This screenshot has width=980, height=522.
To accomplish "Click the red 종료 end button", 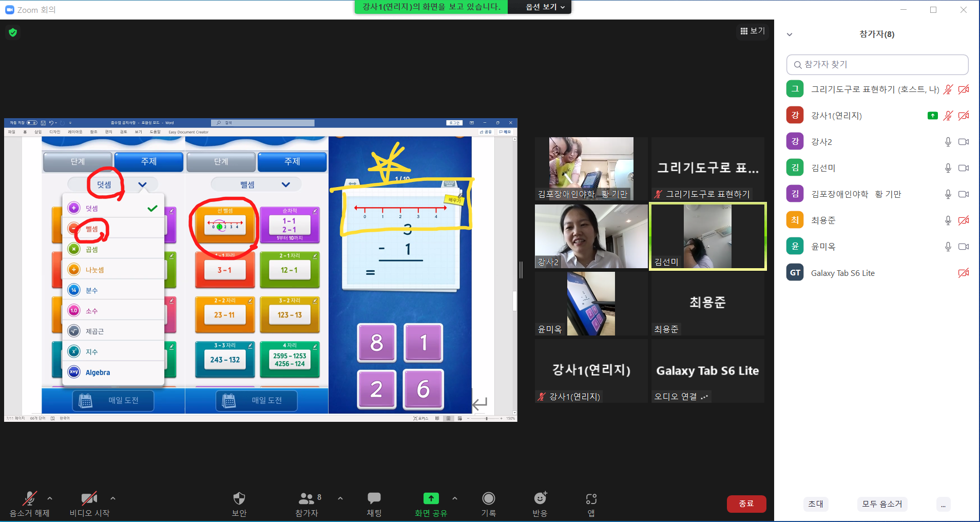I will (746, 504).
